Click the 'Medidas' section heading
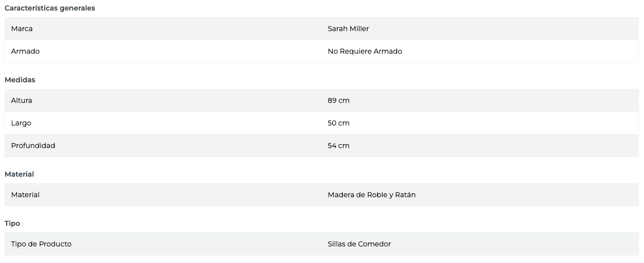This screenshot has width=644, height=263. point(20,80)
